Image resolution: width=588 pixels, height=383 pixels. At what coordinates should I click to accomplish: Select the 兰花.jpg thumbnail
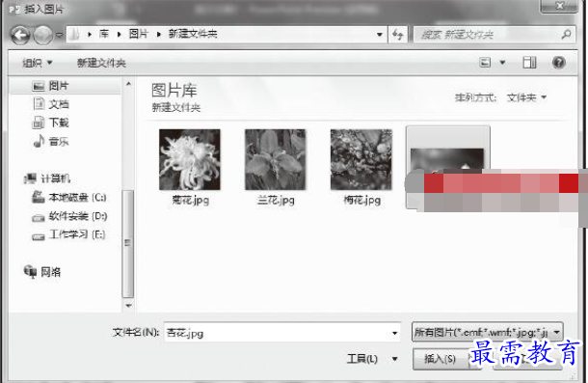pos(276,159)
